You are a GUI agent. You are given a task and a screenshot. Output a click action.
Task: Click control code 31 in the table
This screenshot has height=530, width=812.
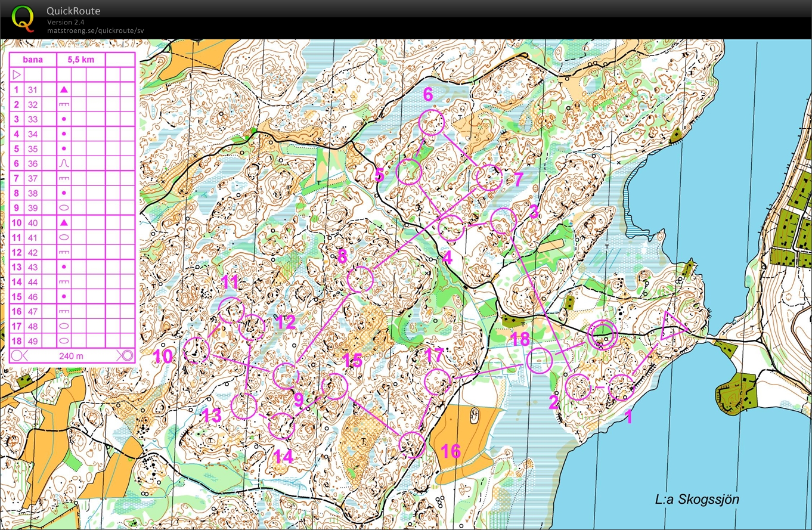33,90
